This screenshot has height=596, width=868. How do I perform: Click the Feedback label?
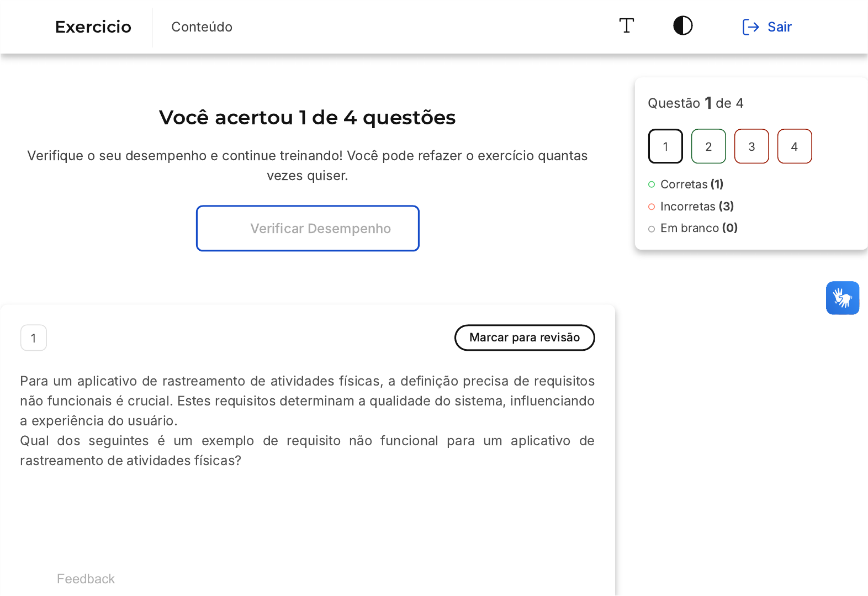[86, 579]
